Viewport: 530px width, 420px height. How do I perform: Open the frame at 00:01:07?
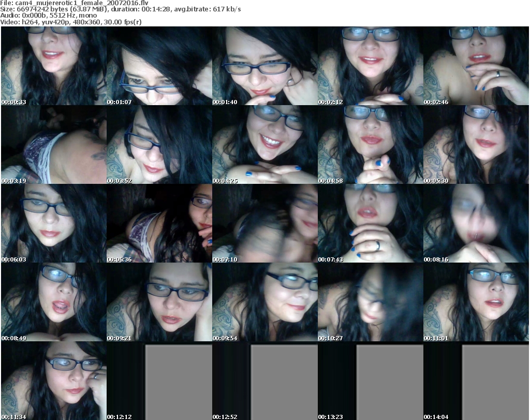pyautogui.click(x=159, y=66)
